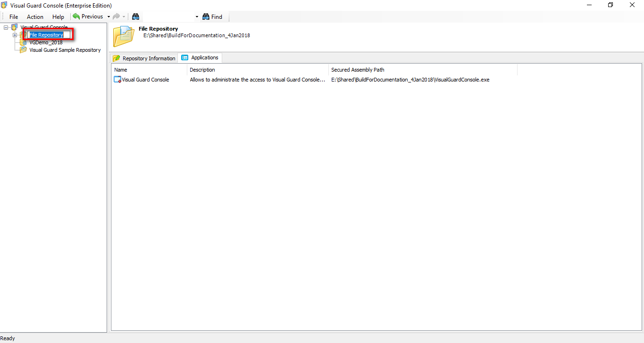Collapse the Visual Guard Console tree root
This screenshot has width=644, height=343.
pyautogui.click(x=6, y=27)
